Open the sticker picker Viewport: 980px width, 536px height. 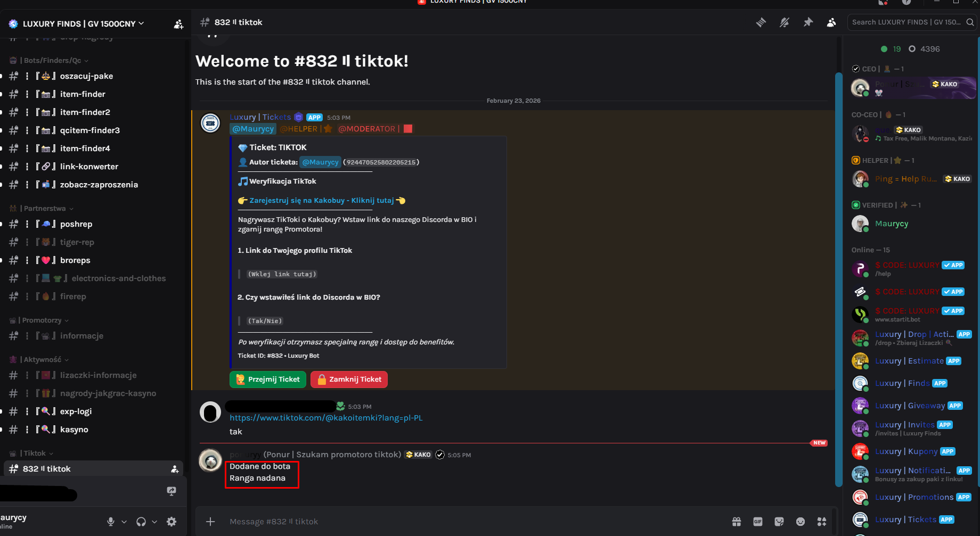pyautogui.click(x=779, y=522)
